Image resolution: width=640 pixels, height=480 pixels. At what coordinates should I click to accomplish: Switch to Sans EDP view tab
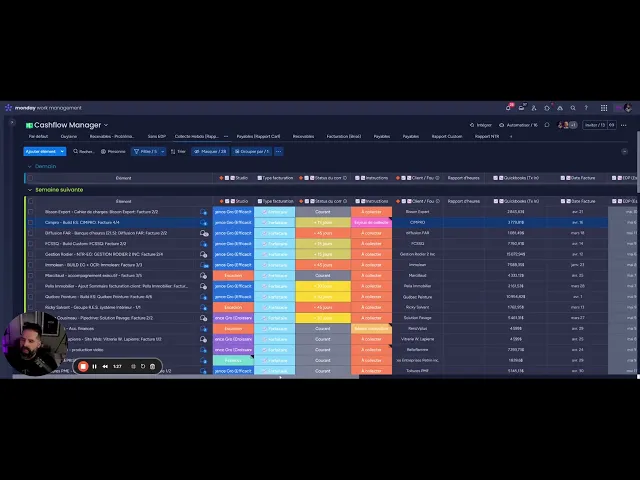tap(157, 136)
